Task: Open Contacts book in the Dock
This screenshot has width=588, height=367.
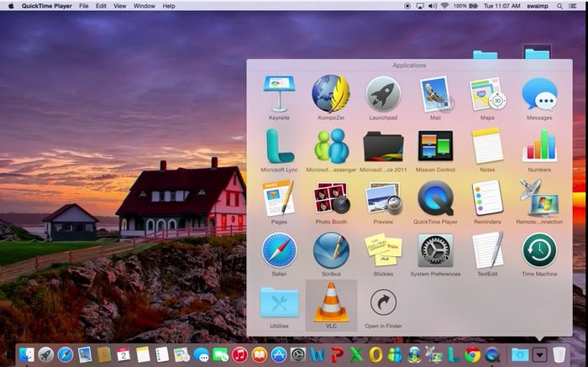Action: point(104,354)
